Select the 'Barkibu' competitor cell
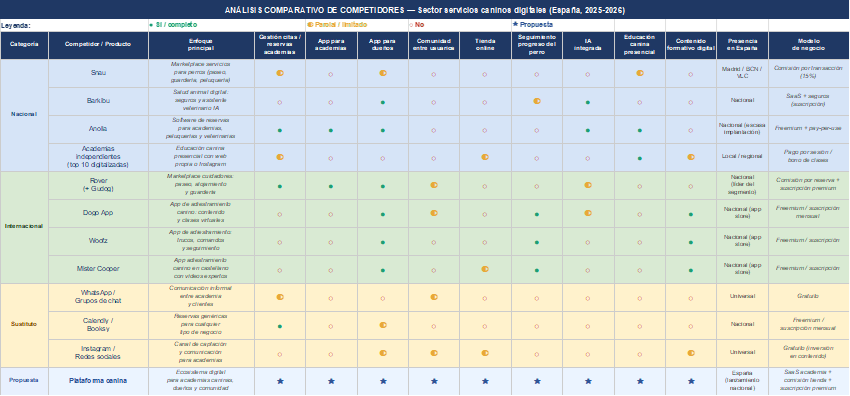850x396 pixels. [98, 101]
